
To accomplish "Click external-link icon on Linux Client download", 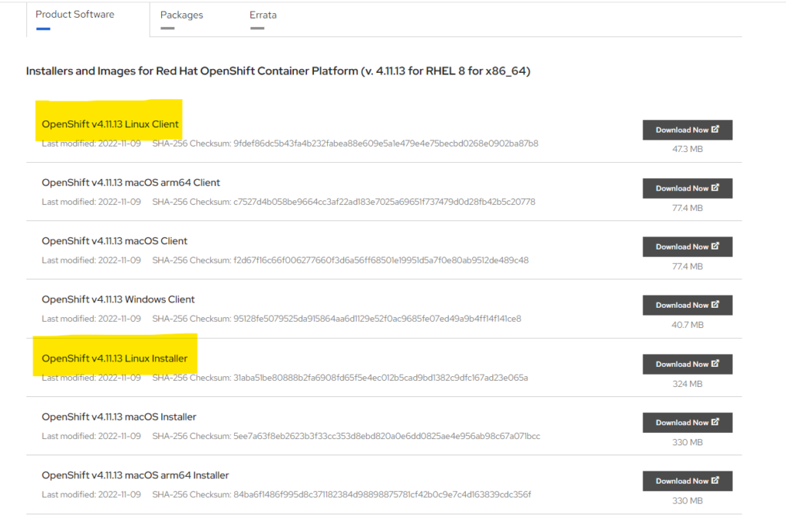I will (716, 130).
